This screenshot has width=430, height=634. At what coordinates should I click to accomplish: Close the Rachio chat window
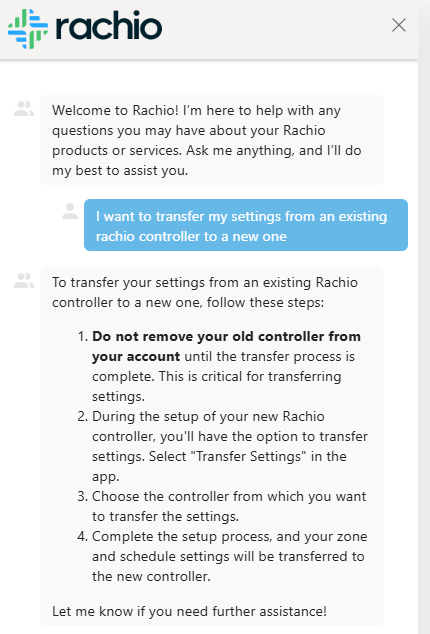[399, 25]
